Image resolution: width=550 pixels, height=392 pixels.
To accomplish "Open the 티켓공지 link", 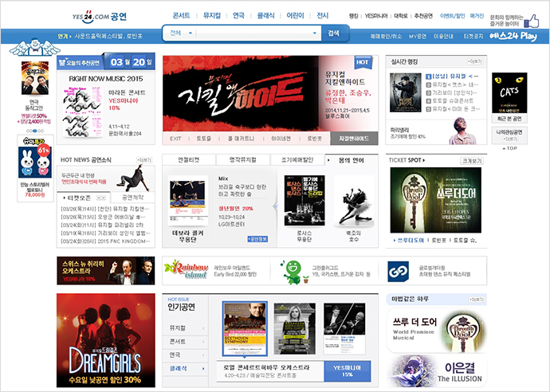I will 473,36.
